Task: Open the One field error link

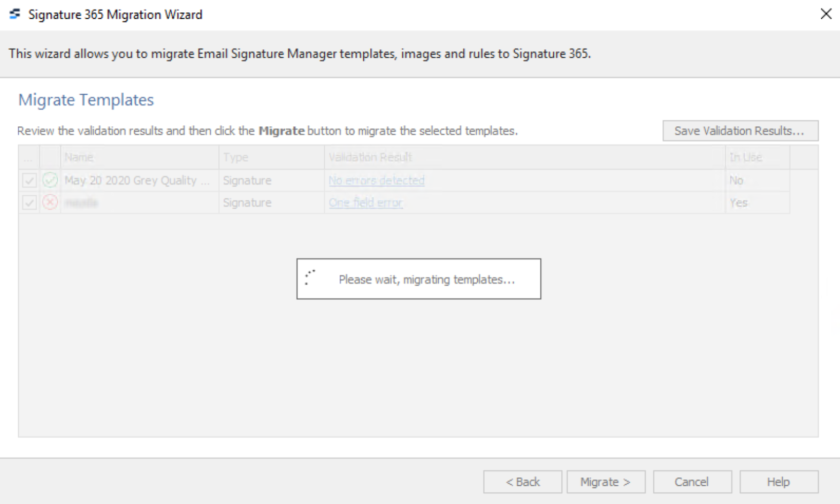Action: [x=366, y=202]
